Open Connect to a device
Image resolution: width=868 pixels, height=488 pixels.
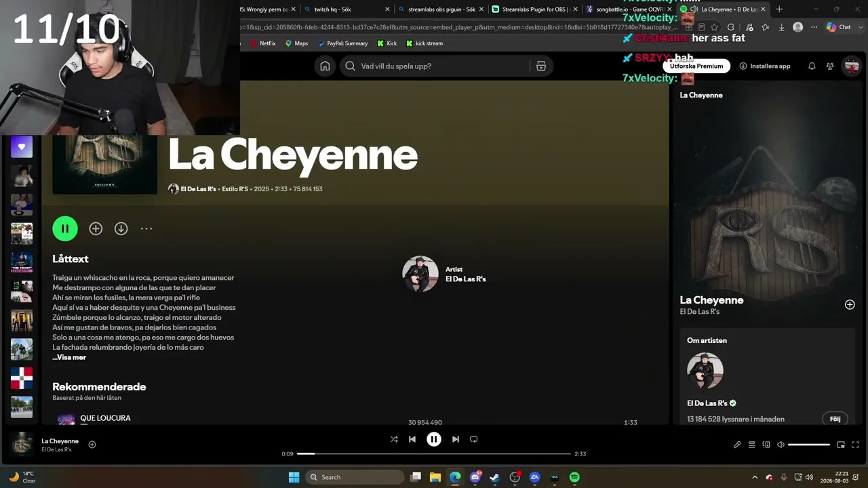[766, 445]
